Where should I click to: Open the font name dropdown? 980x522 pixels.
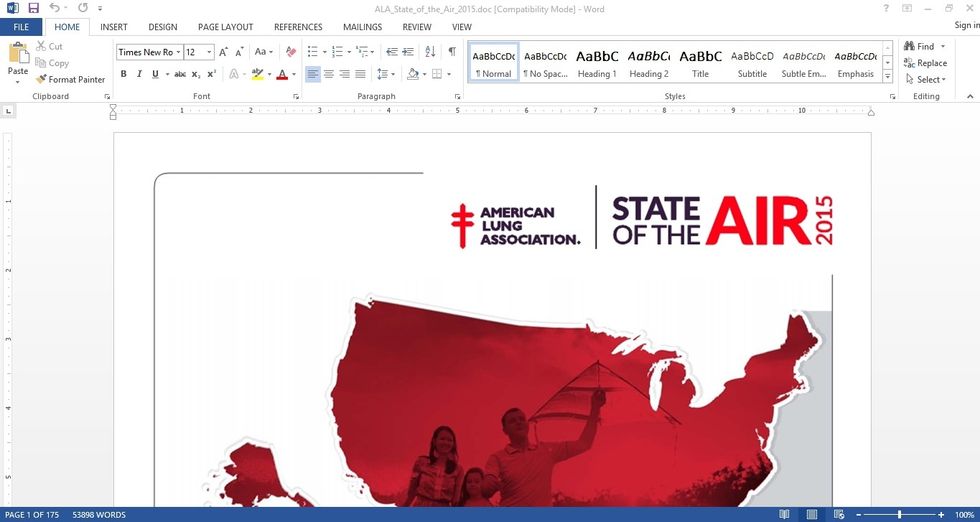(179, 52)
